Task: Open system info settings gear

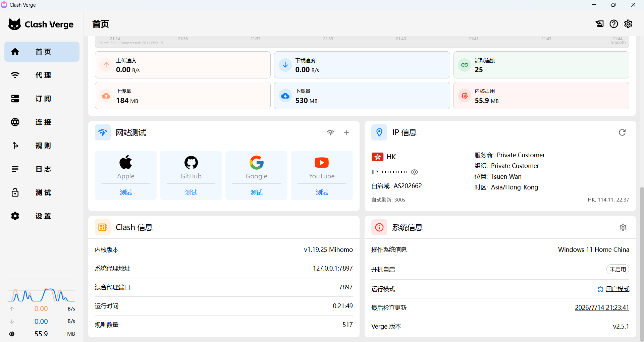Action: (x=623, y=227)
